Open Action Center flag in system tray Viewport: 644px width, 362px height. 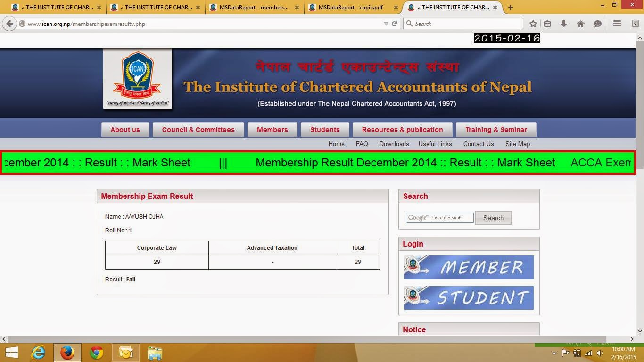[x=565, y=353]
